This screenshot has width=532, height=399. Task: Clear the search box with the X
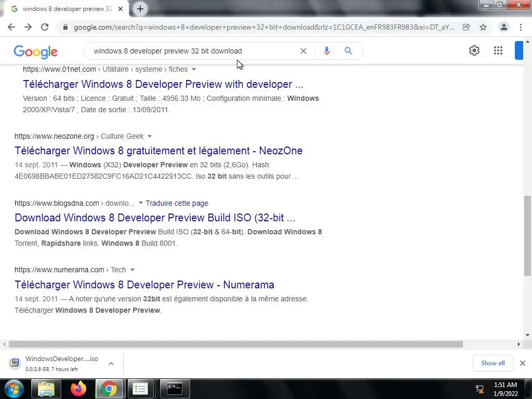coord(303,51)
